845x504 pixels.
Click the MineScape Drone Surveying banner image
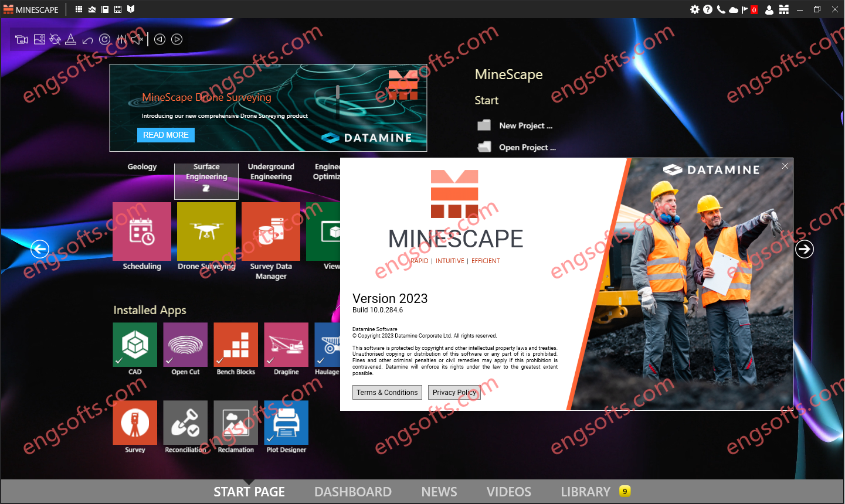pyautogui.click(x=268, y=108)
